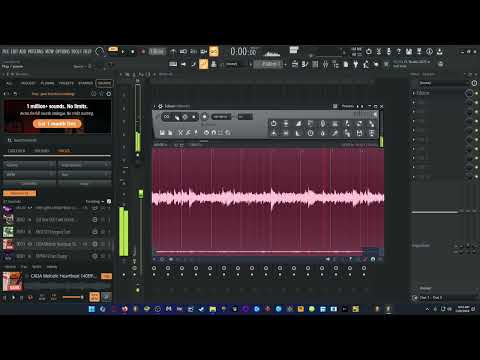The height and width of the screenshot is (360, 480).
Task: Click Edison's redo arrow icon
Action: click(214, 133)
